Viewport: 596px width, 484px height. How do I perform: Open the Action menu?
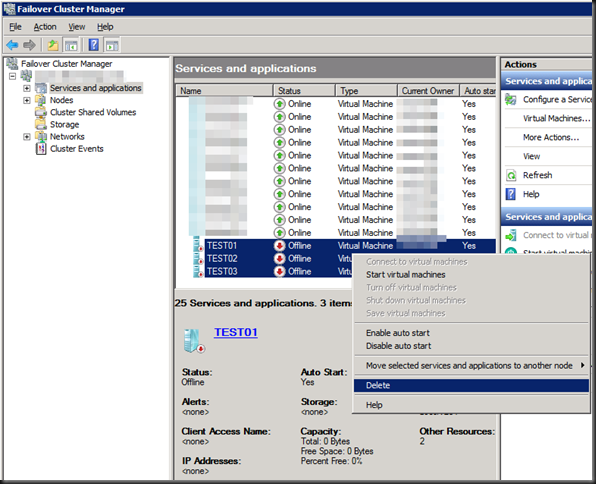point(45,27)
